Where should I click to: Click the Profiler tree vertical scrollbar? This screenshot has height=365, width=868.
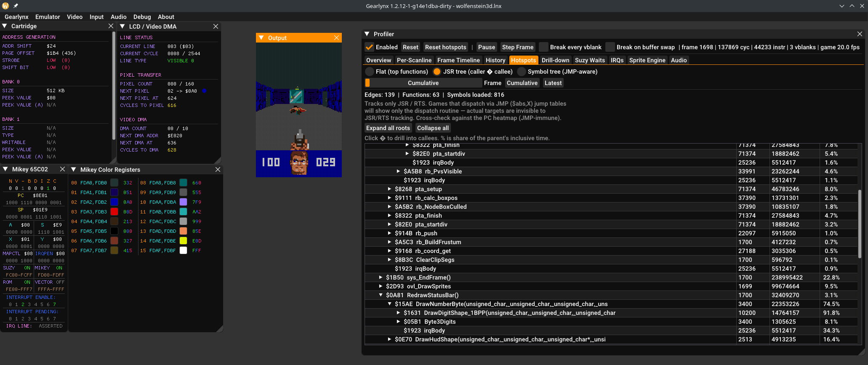click(x=860, y=224)
